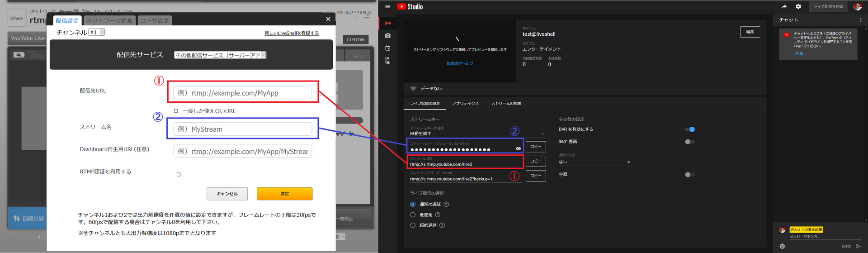Viewport: 868px width, 253px height.
Task: Toggle the 360° 動画 switch
Action: [x=689, y=142]
